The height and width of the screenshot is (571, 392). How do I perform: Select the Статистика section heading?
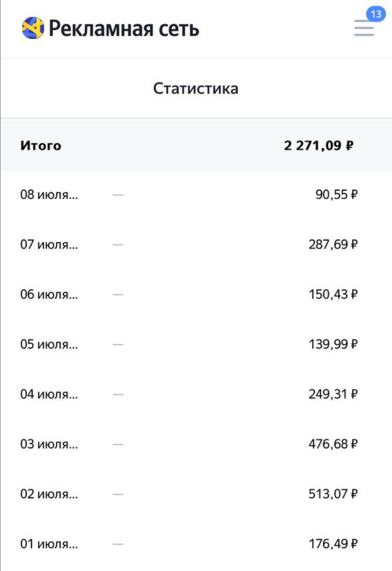196,88
